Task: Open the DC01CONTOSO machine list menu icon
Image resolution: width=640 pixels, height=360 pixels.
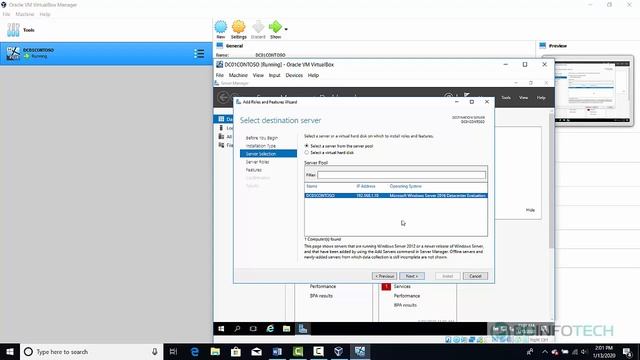Action: 199,53
